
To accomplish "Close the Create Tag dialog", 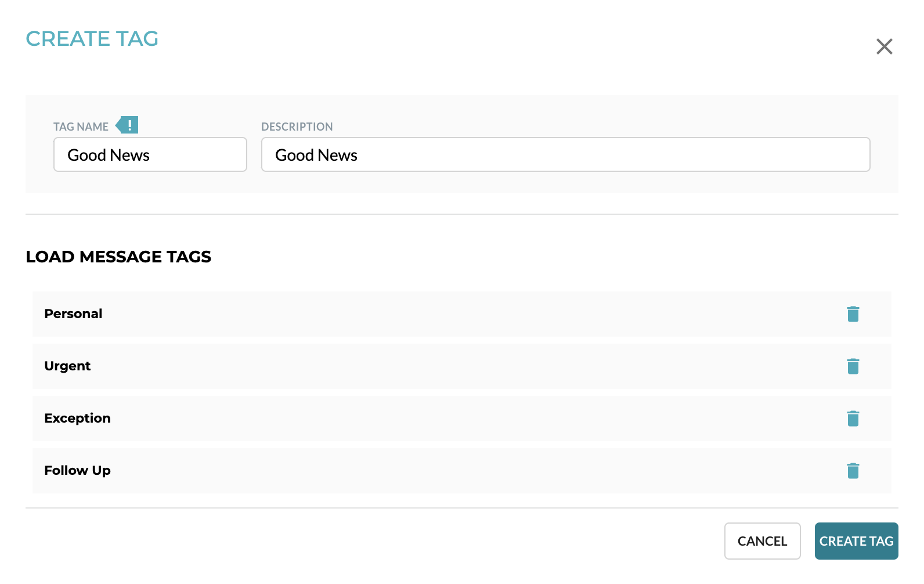I will [884, 46].
